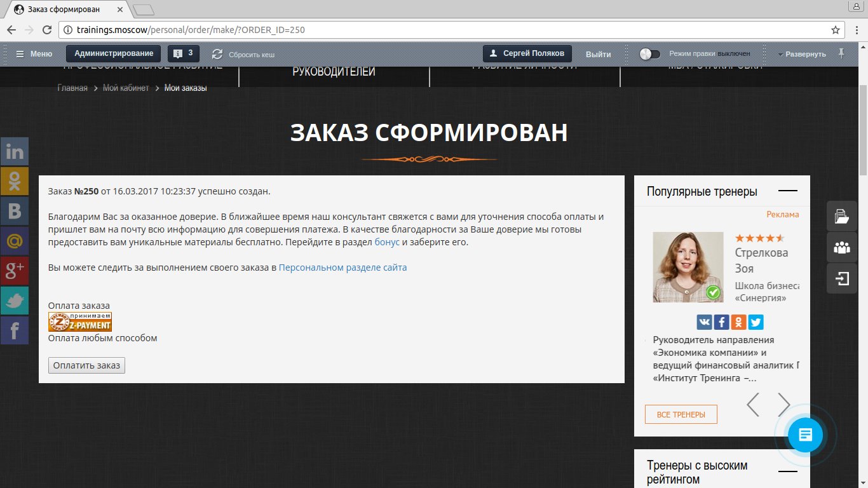Viewport: 868px width, 488px height.
Task: Open the бонус link
Action: click(387, 242)
